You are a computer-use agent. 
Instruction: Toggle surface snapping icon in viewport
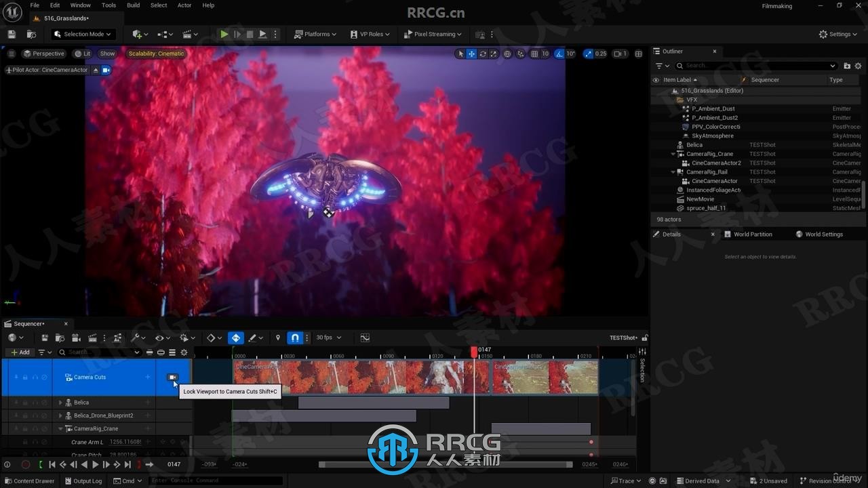coord(521,54)
